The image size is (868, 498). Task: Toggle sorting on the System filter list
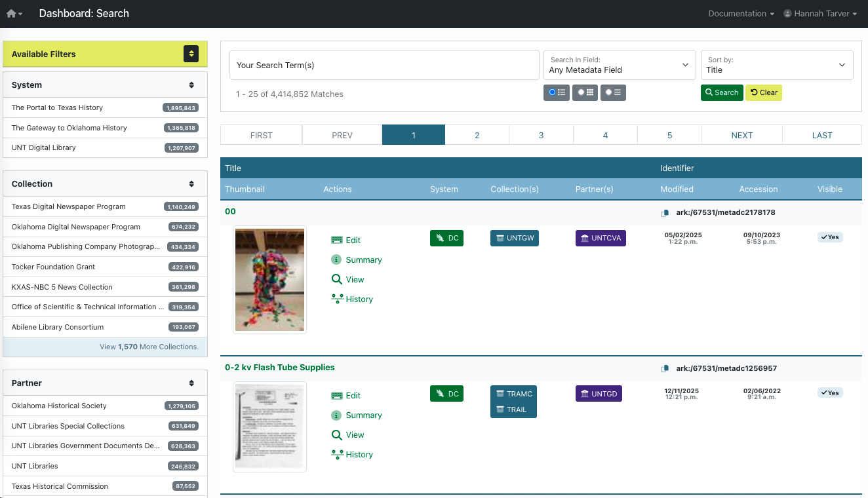[191, 85]
